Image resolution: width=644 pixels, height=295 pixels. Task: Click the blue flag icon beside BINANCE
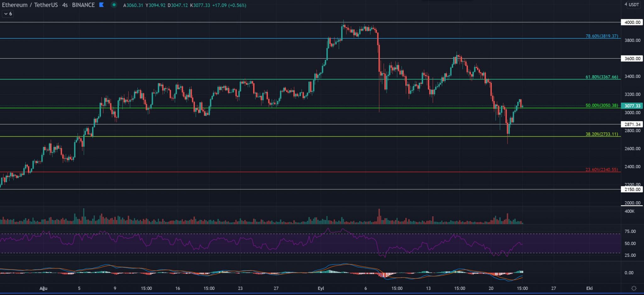point(101,5)
